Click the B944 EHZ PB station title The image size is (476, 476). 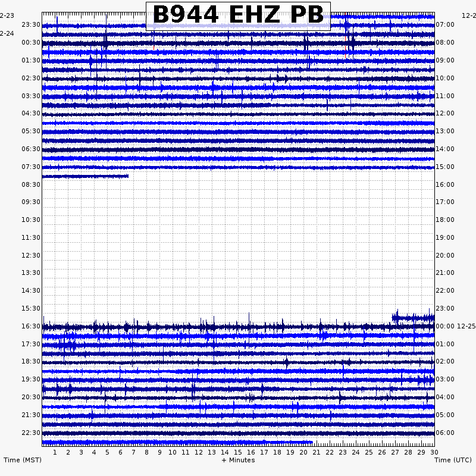(x=239, y=15)
